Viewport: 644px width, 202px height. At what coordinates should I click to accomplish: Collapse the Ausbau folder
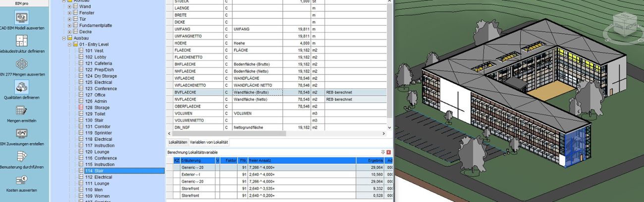(x=64, y=38)
